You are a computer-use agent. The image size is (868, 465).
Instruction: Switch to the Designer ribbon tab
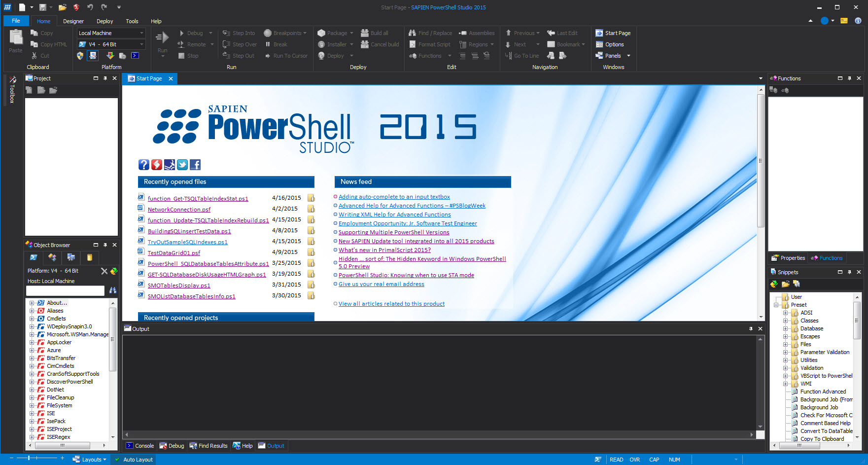point(73,21)
